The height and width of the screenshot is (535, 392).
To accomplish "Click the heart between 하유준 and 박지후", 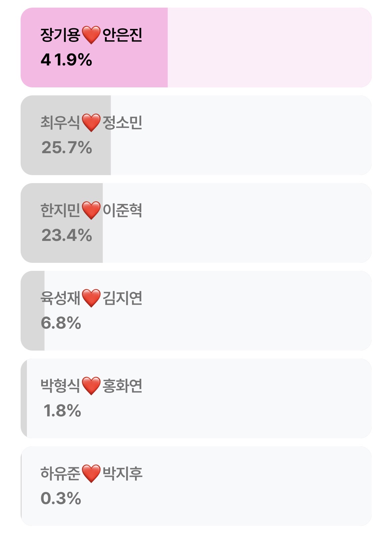I will [x=91, y=474].
